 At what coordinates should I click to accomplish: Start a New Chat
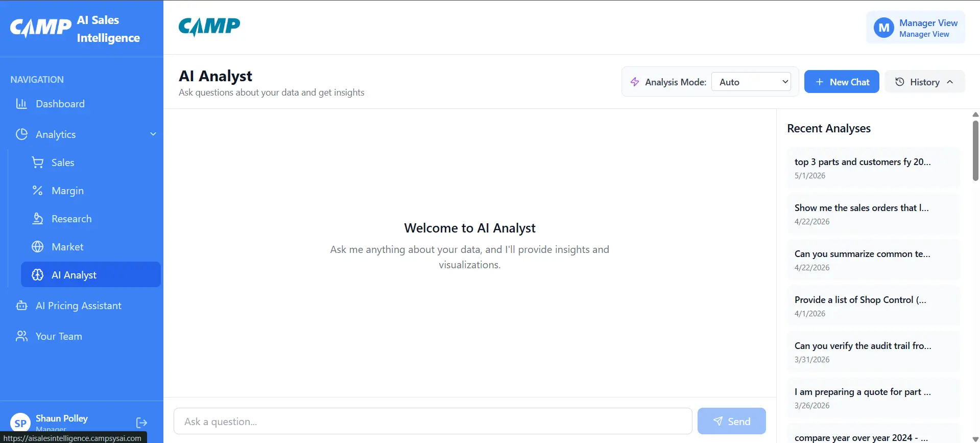842,82
